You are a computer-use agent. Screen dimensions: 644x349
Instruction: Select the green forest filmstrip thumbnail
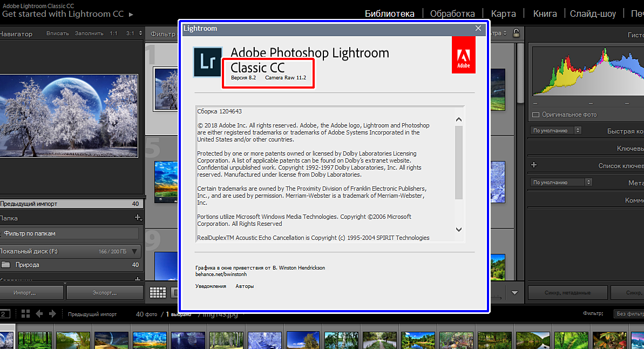[x=35, y=340]
